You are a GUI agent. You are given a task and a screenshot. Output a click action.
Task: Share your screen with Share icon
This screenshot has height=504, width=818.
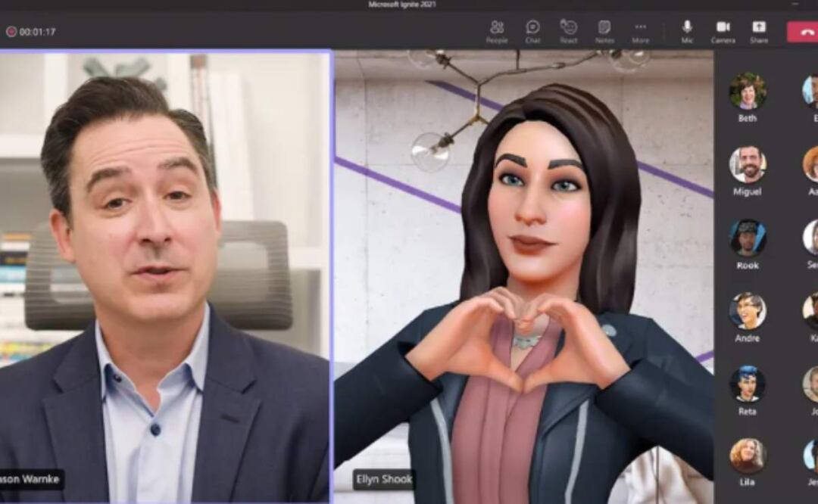(758, 30)
